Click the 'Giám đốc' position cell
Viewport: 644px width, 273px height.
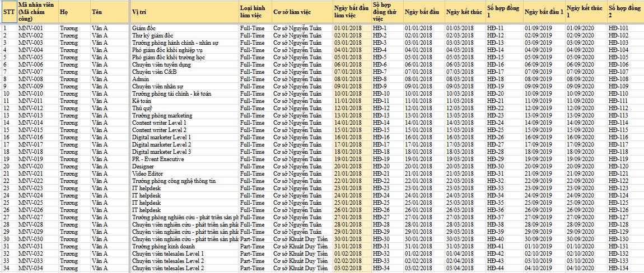(185, 28)
